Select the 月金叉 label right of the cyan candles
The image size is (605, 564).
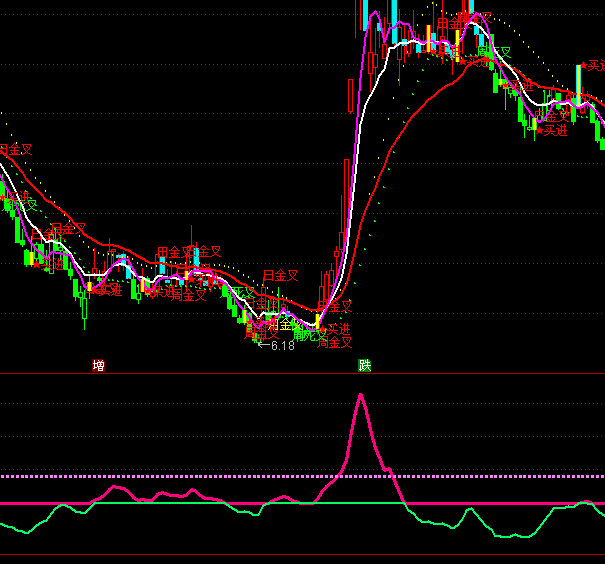click(280, 275)
